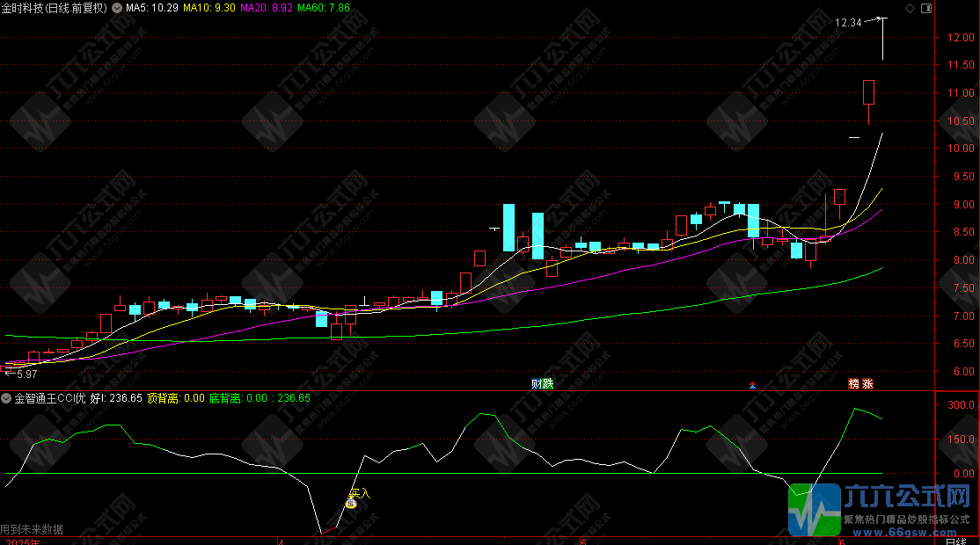Click the 榜 marker near the bottom right

point(853,383)
